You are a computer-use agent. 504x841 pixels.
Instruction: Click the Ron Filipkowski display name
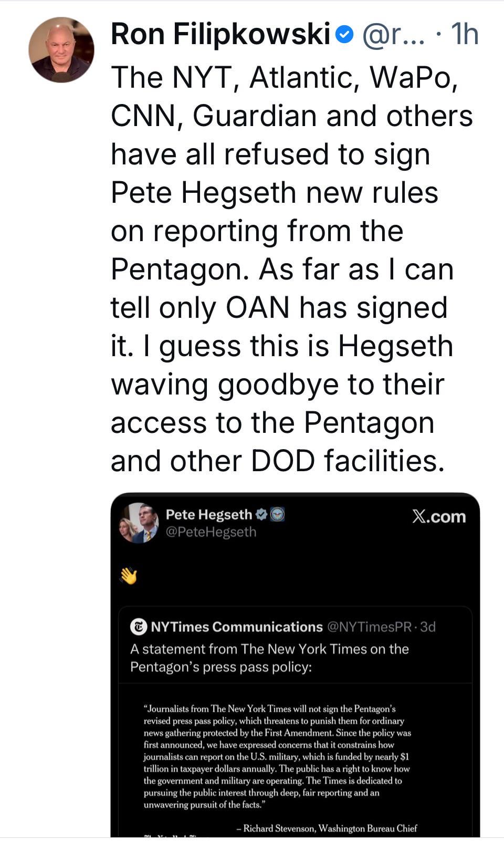click(220, 35)
